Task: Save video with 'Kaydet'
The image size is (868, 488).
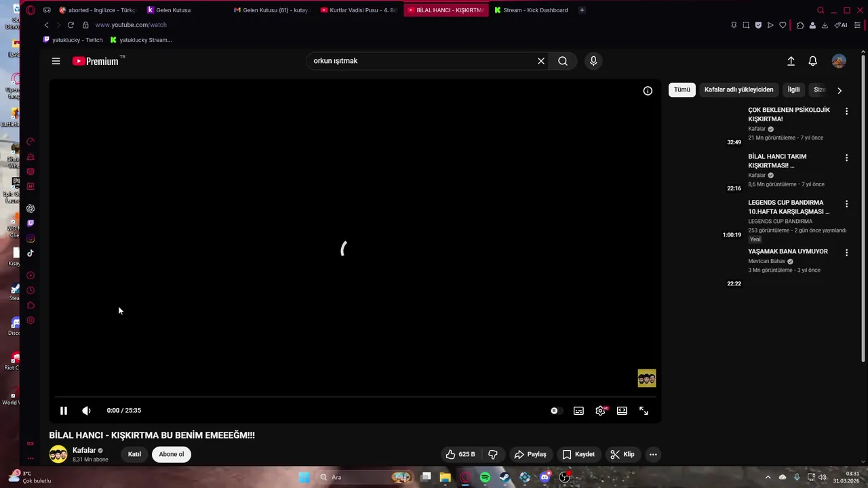Action: (578, 454)
